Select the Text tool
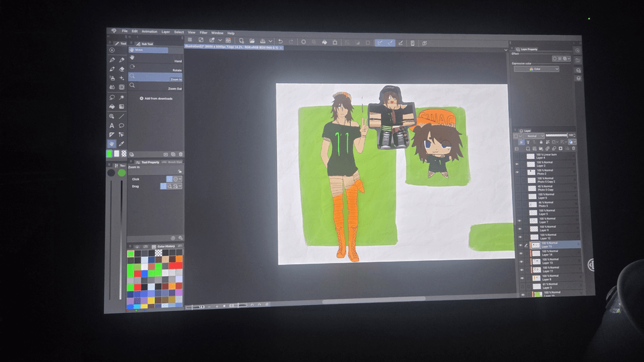The width and height of the screenshot is (644, 362). [x=111, y=125]
